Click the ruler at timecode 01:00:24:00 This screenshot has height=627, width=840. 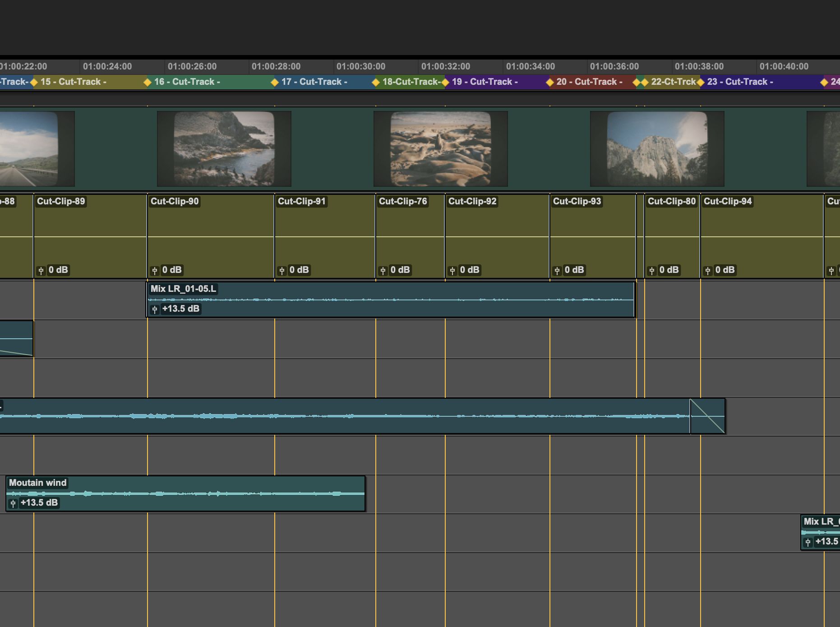click(107, 67)
